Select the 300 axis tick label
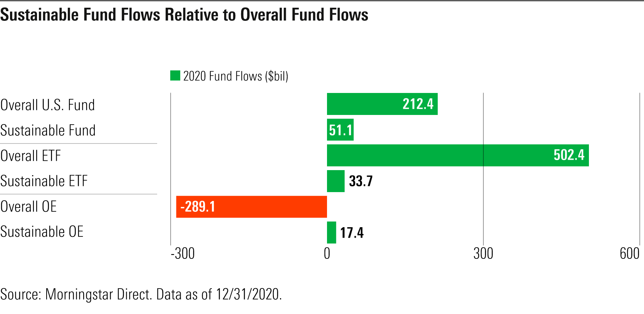The height and width of the screenshot is (314, 644). [483, 253]
